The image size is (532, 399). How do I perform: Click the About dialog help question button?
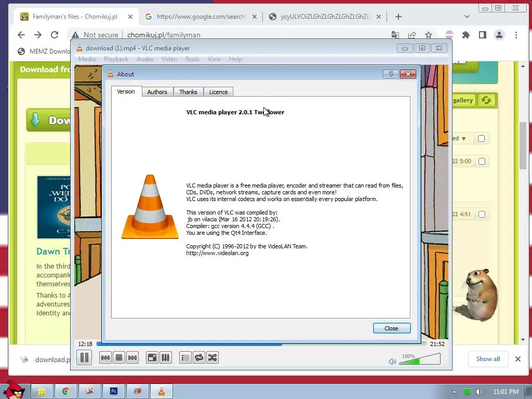[391, 74]
